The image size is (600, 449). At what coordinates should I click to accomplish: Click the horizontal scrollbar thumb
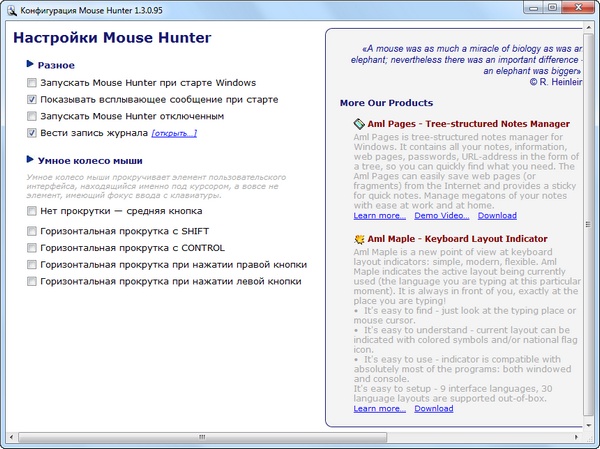tap(202, 437)
